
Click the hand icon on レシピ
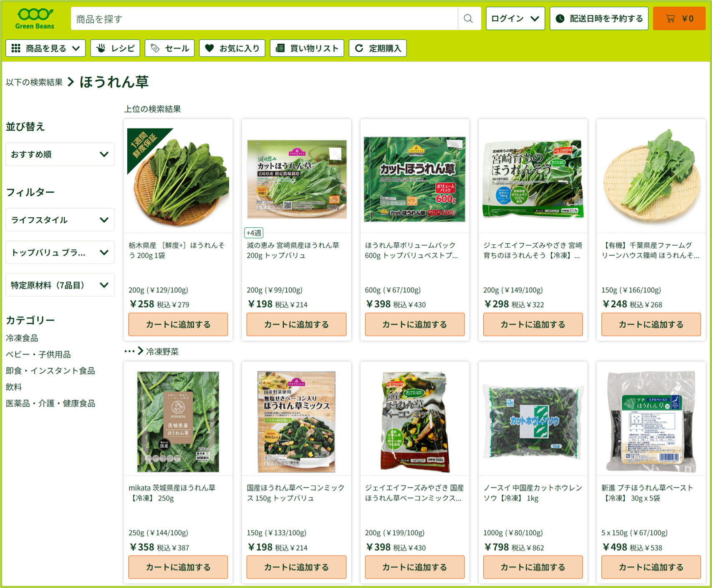tap(101, 48)
